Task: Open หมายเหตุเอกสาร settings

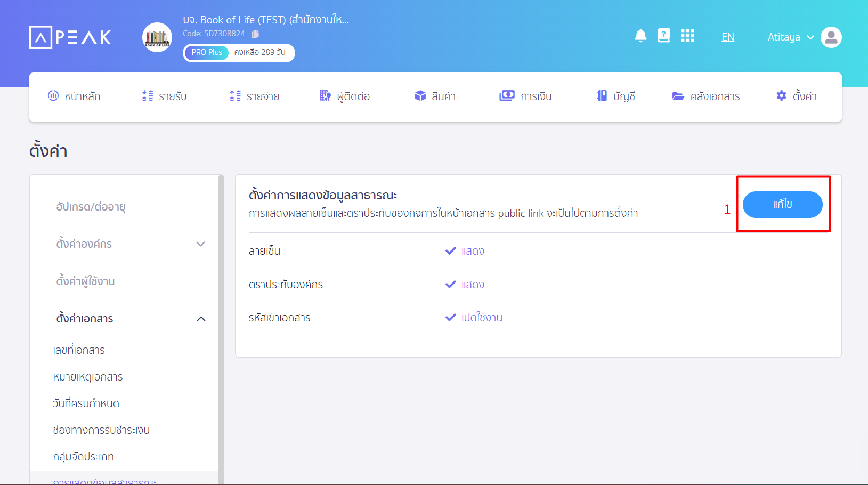Action: [x=88, y=377]
